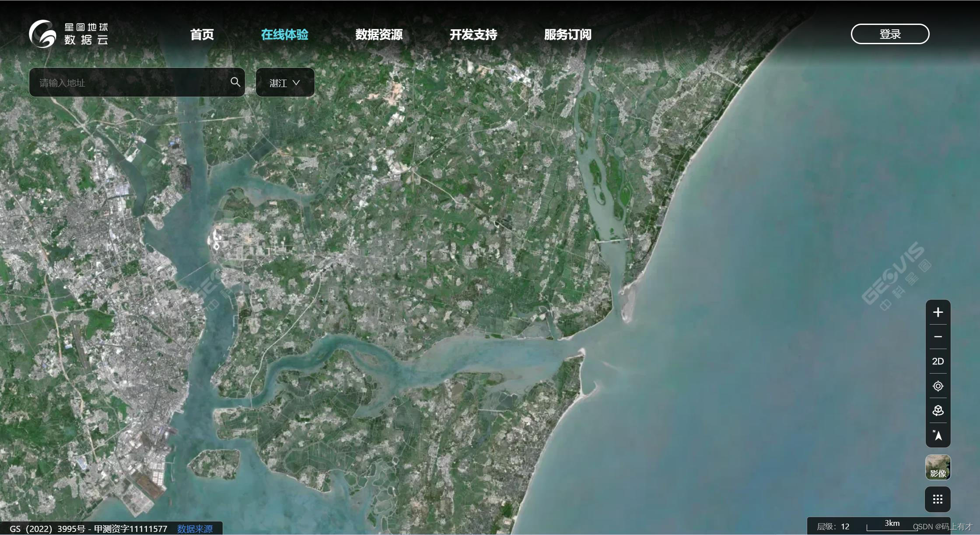Select the 在线体验 tab
The width and height of the screenshot is (980, 535).
284,35
